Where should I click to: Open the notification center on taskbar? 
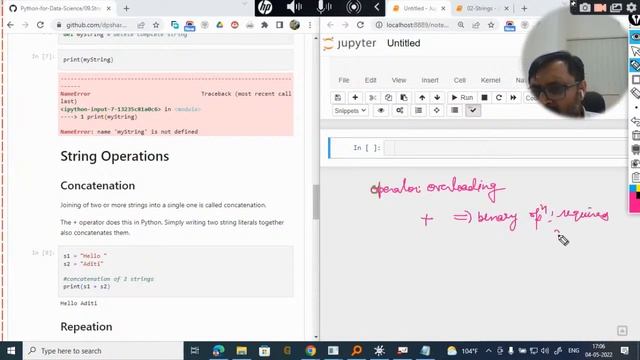pyautogui.click(x=624, y=351)
